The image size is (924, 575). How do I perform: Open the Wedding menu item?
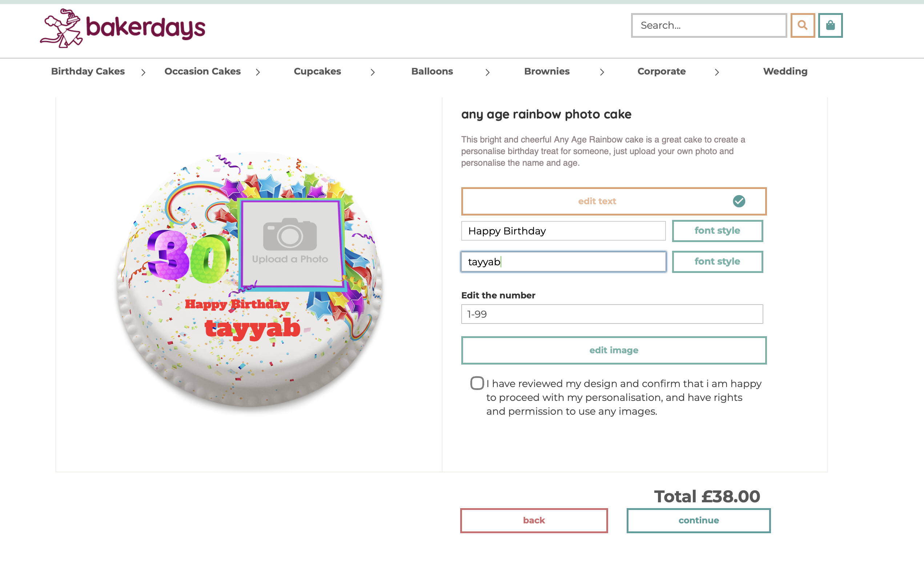pyautogui.click(x=785, y=71)
